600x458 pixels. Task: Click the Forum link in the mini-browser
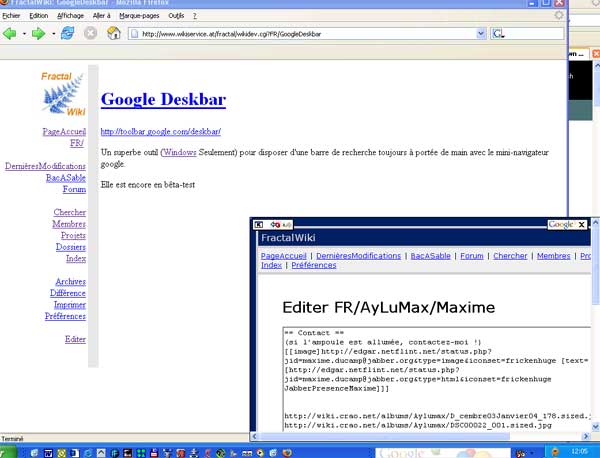472,256
